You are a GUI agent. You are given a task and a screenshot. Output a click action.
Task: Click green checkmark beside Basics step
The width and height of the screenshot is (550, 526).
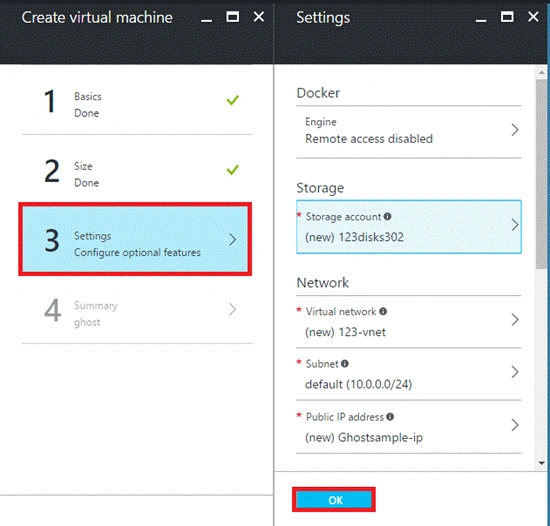pyautogui.click(x=232, y=100)
